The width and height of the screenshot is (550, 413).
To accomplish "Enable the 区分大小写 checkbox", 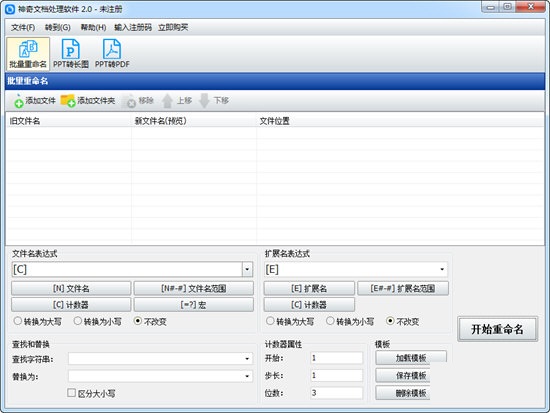I will click(x=71, y=393).
